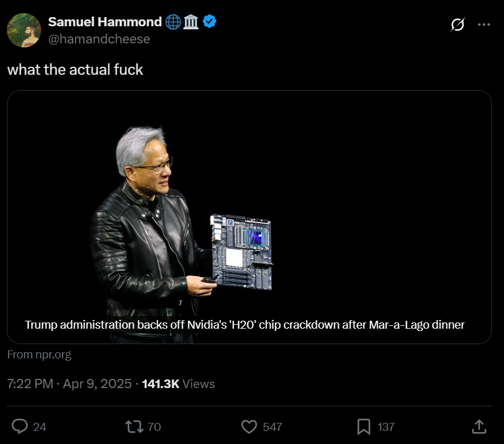Click the globe emoji beside the name
The height and width of the screenshot is (444, 504).
(173, 22)
